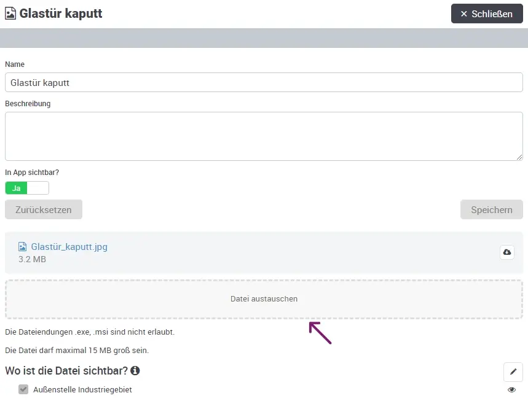Click the green "Ja" side of the visibility switch
This screenshot has height=420, width=528.
15,188
